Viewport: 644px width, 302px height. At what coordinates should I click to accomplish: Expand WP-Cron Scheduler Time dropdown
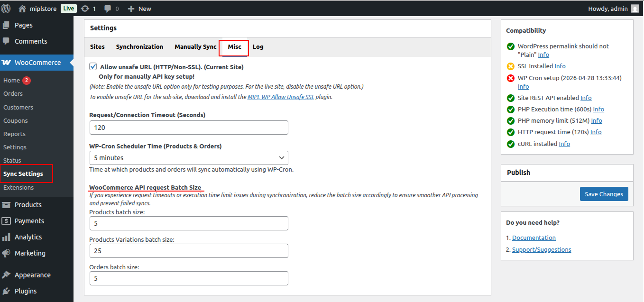click(189, 158)
